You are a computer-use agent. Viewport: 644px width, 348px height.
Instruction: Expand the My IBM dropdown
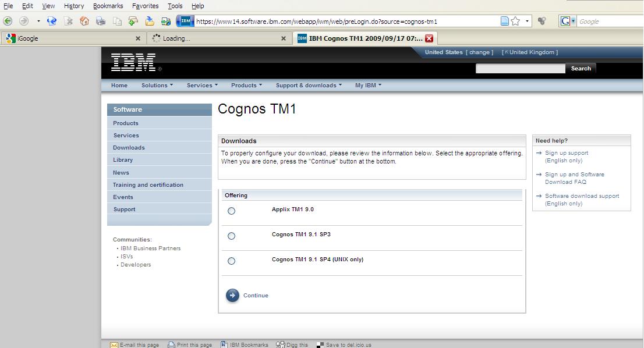point(369,86)
